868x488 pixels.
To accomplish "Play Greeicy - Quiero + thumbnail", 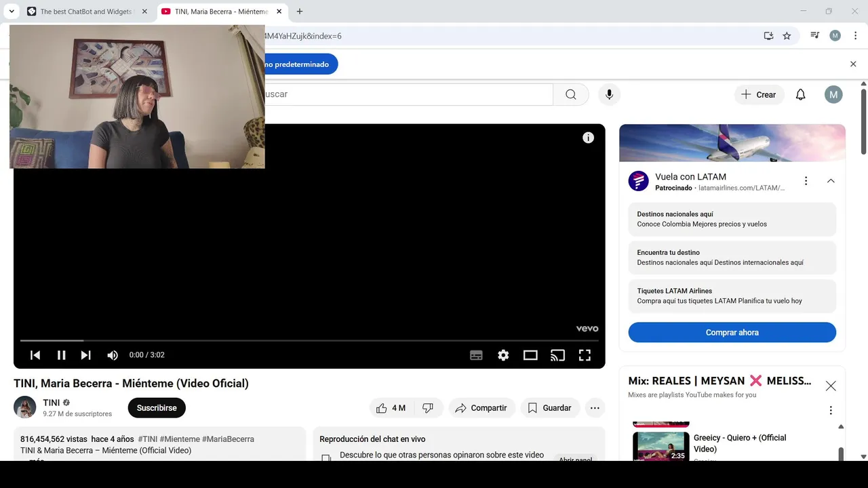I will coord(661,447).
